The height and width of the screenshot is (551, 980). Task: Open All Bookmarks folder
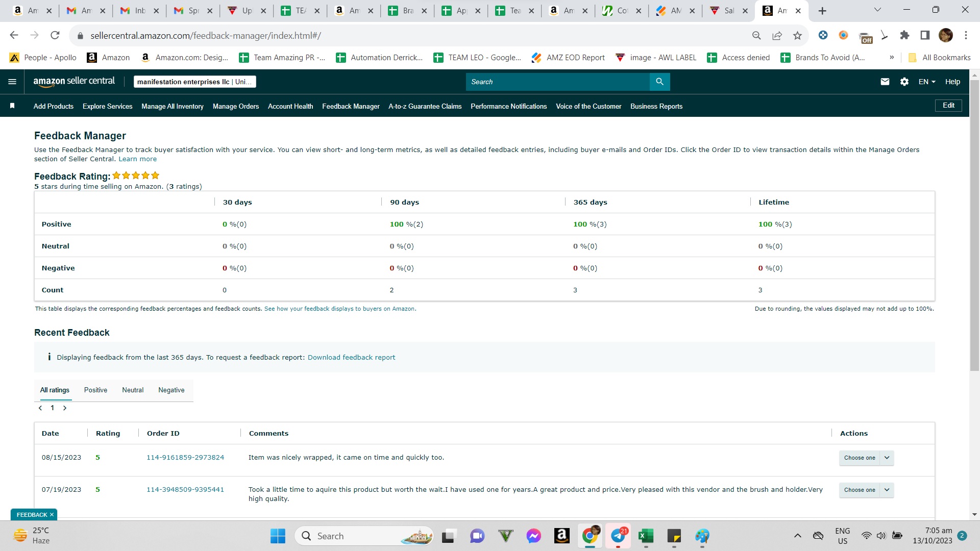(x=939, y=58)
